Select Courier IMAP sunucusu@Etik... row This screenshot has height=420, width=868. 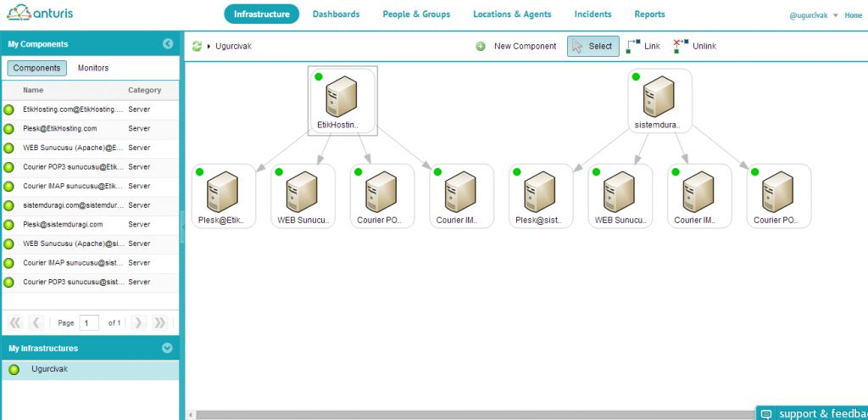(x=90, y=186)
